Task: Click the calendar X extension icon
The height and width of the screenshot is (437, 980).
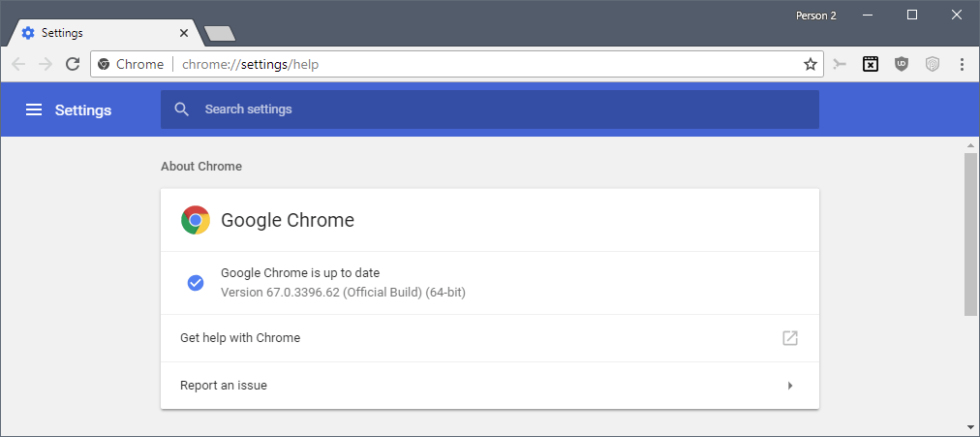Action: [870, 64]
